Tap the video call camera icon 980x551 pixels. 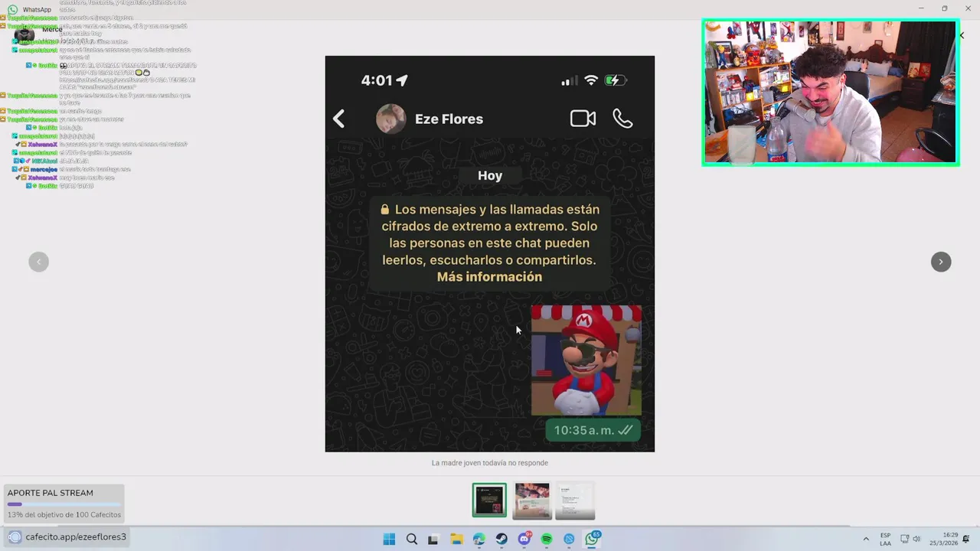tap(583, 119)
